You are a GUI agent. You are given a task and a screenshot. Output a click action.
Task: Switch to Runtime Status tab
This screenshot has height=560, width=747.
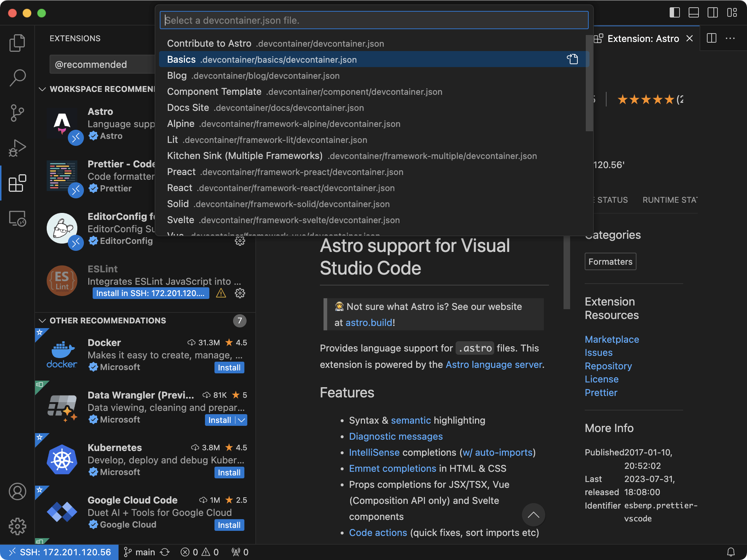tap(670, 200)
